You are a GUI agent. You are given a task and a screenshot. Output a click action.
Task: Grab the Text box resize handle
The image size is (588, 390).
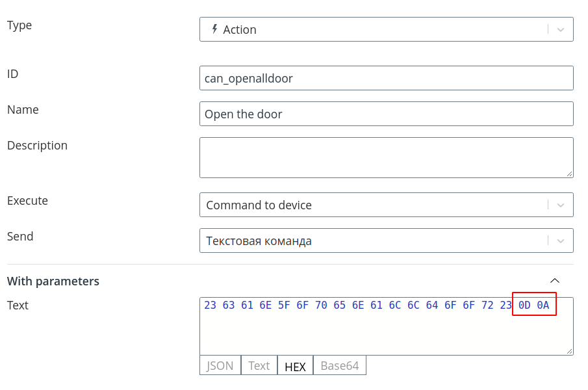pyautogui.click(x=569, y=351)
